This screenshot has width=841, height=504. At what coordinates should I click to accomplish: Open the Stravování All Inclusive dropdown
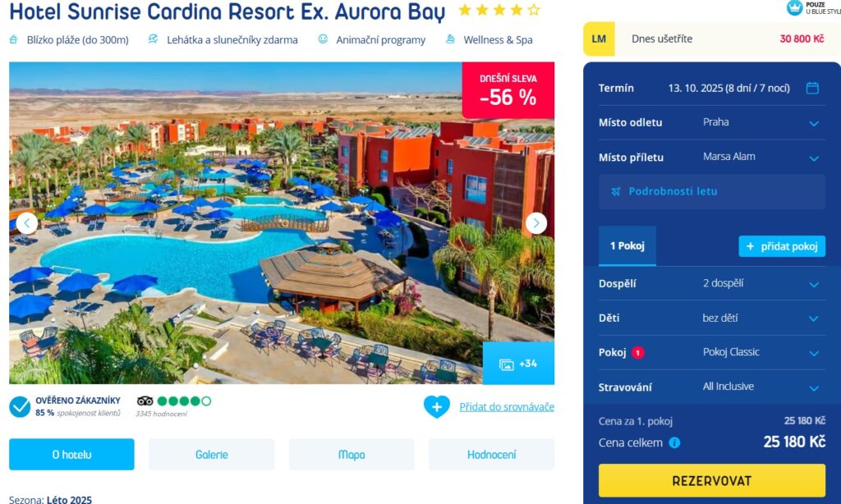tap(712, 387)
